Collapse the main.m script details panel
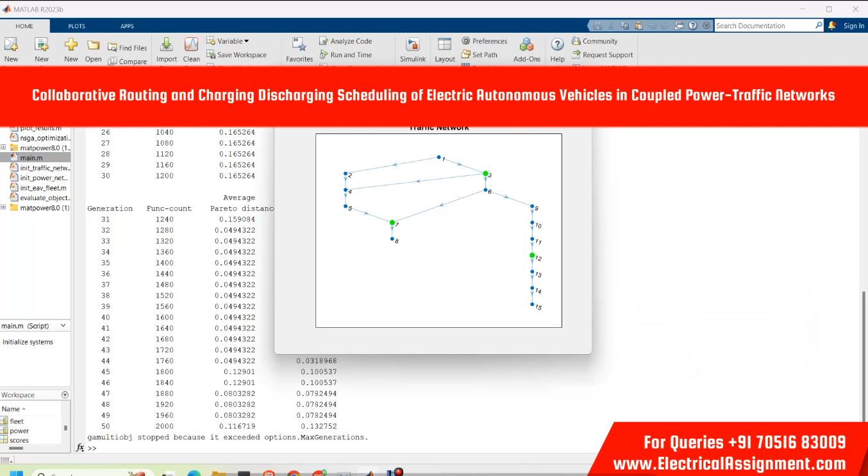The width and height of the screenshot is (868, 476). point(63,326)
